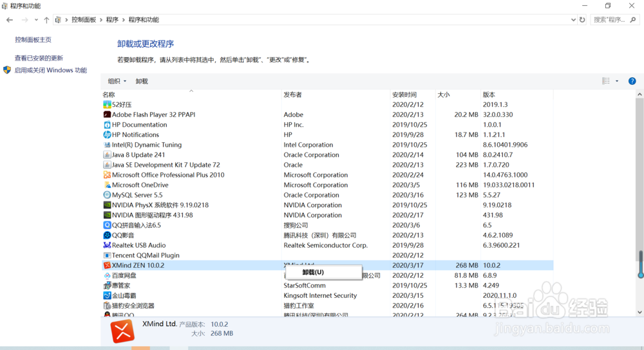Image resolution: width=644 pixels, height=350 pixels.
Task: Click the 金山毒霸 program icon
Action: (x=107, y=295)
